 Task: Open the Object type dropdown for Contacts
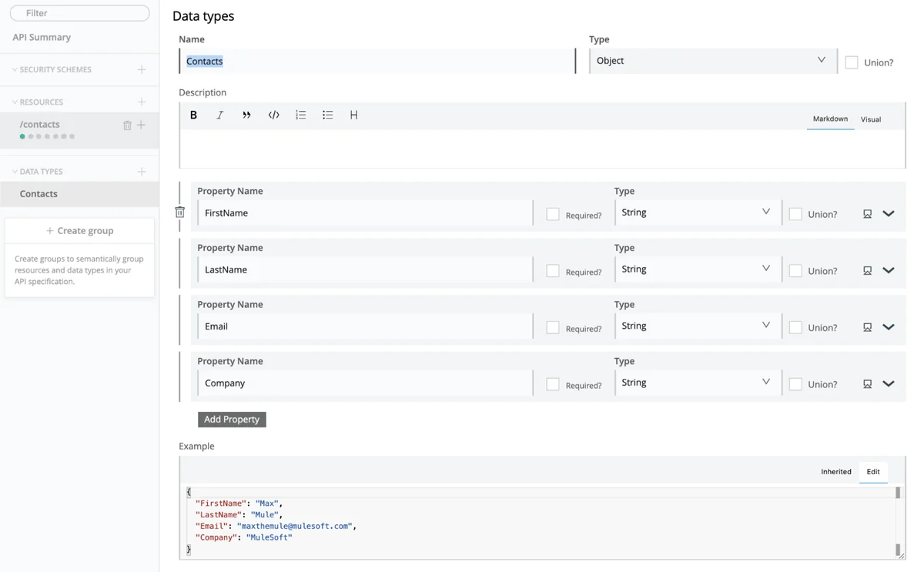[713, 61]
